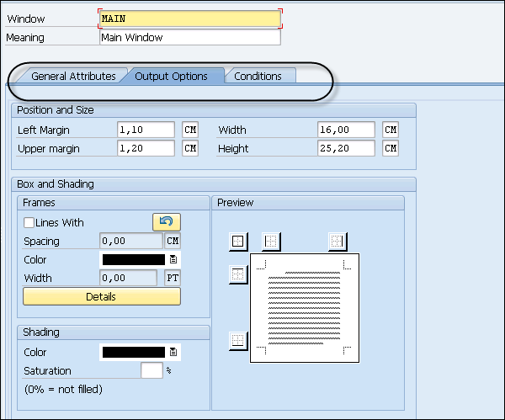The width and height of the screenshot is (505, 420).
Task: Open the Frames color picker icon
Action: click(173, 260)
